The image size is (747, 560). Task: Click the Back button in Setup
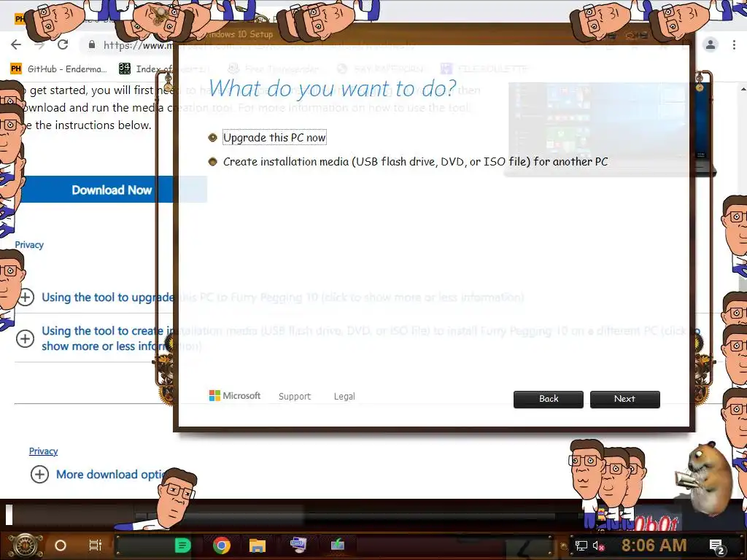click(x=549, y=399)
